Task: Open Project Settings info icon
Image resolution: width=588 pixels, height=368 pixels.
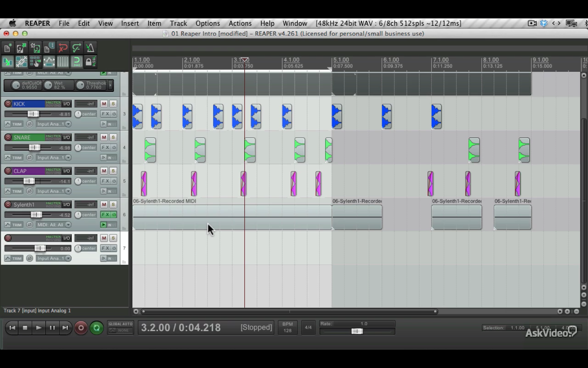Action: [x=49, y=48]
